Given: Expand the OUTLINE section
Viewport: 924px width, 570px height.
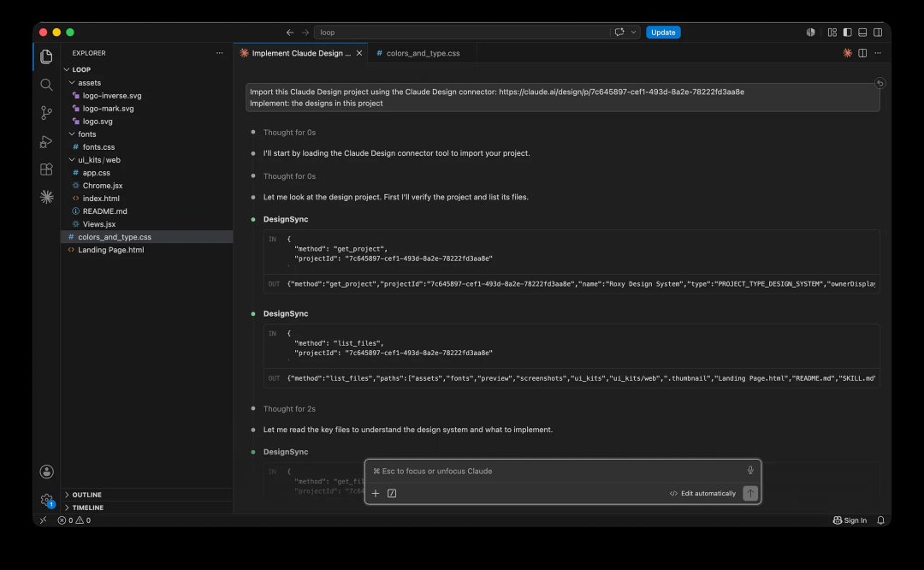Looking at the screenshot, I should point(86,495).
